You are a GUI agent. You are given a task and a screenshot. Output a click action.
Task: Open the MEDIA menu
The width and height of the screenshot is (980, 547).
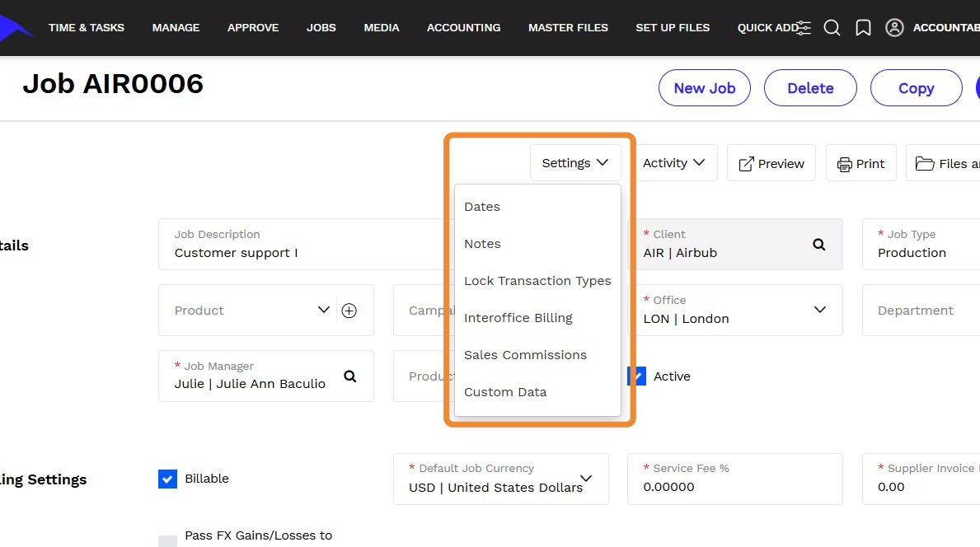pyautogui.click(x=382, y=27)
